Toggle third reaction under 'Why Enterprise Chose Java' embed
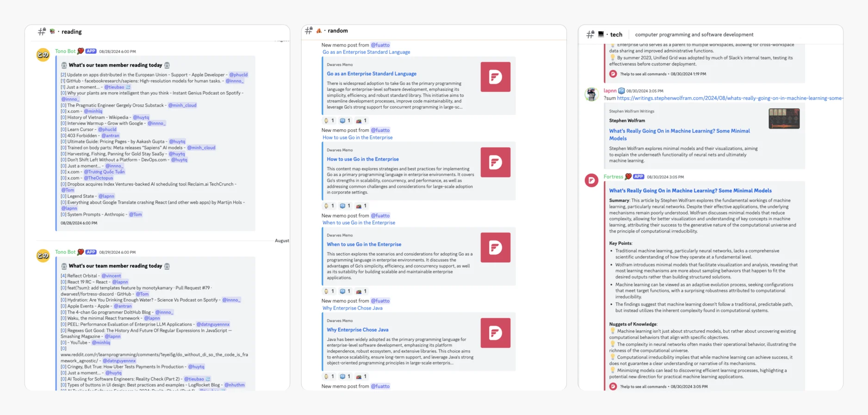 (x=361, y=377)
